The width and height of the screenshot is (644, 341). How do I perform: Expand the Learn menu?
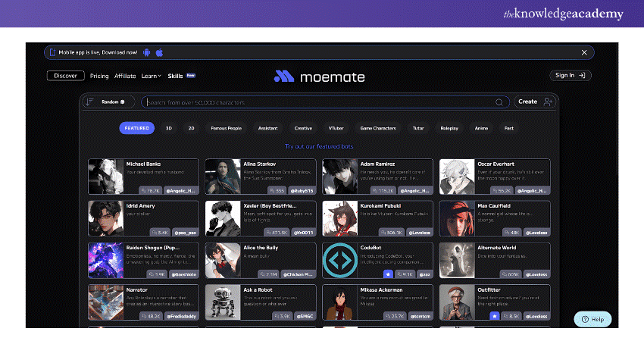(x=151, y=76)
